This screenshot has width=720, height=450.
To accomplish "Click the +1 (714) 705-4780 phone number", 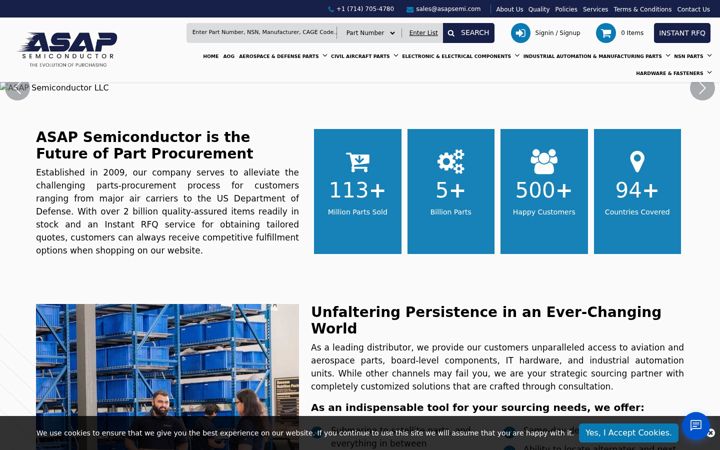I will pyautogui.click(x=365, y=9).
